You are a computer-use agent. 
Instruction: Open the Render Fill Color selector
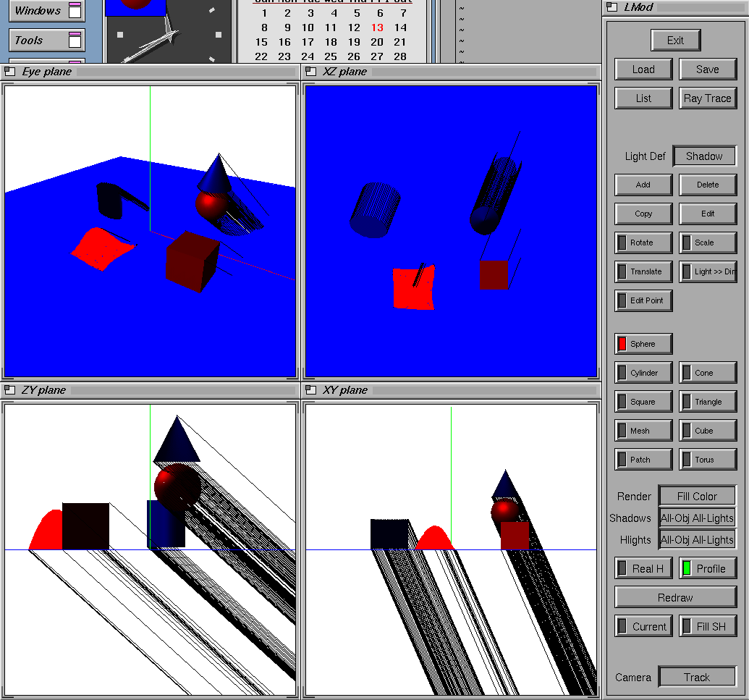pos(697,496)
